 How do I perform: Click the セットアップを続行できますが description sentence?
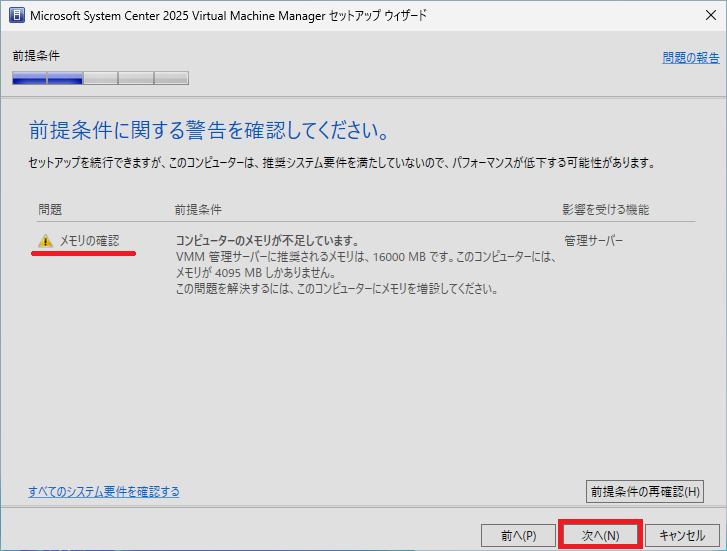pyautogui.click(x=342, y=163)
